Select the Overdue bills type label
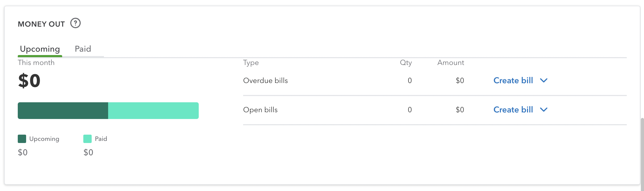The image size is (644, 191). click(x=265, y=81)
